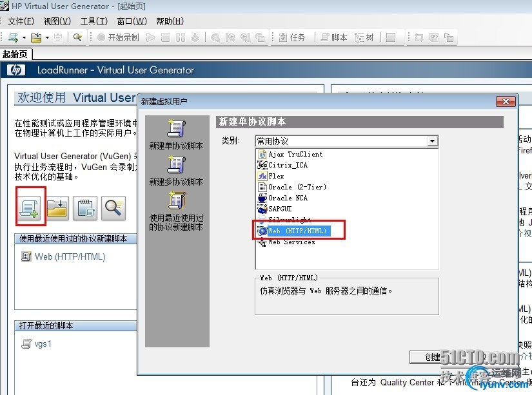Select Ajax TruClient protocol
Viewport: 532px width, 395px height.
(290, 154)
